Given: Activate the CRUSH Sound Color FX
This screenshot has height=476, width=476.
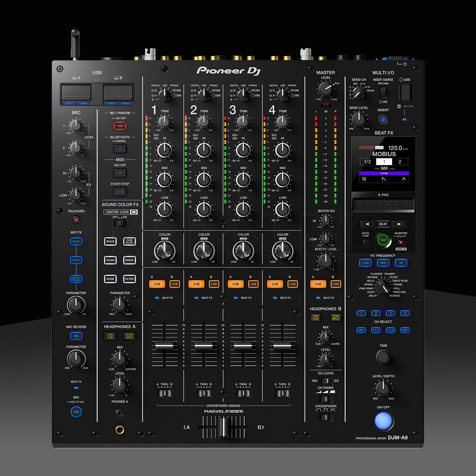Looking at the screenshot, I should click(x=110, y=260).
